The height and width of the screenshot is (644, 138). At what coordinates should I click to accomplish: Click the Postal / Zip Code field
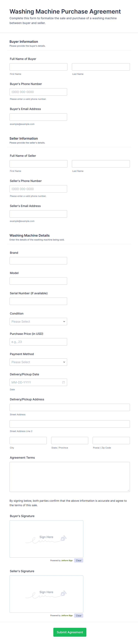tap(111, 440)
